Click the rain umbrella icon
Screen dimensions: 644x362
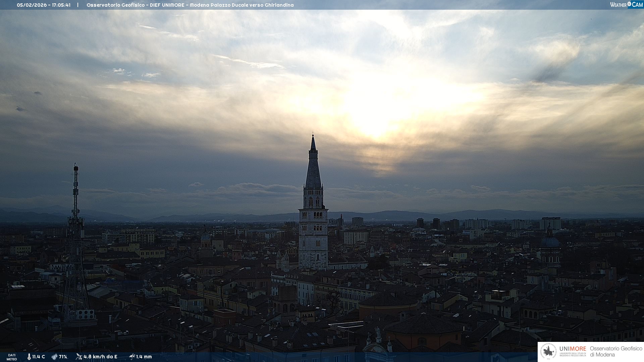132,357
